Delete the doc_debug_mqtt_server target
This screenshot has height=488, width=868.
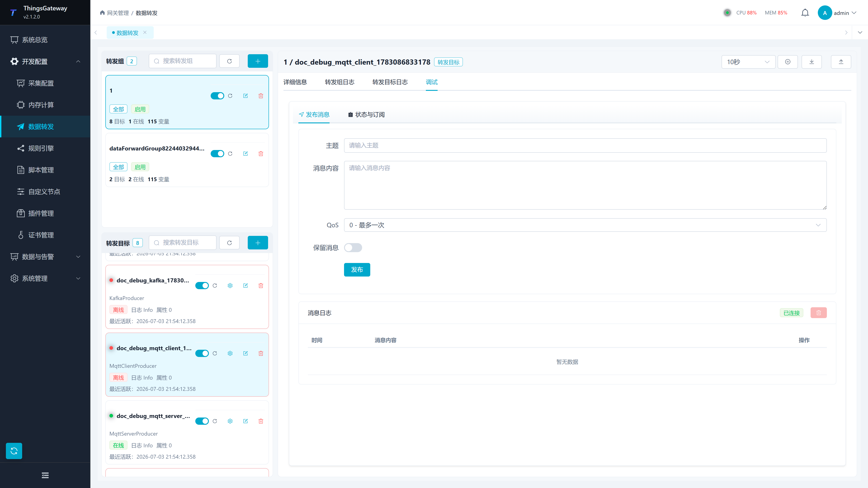click(x=261, y=421)
